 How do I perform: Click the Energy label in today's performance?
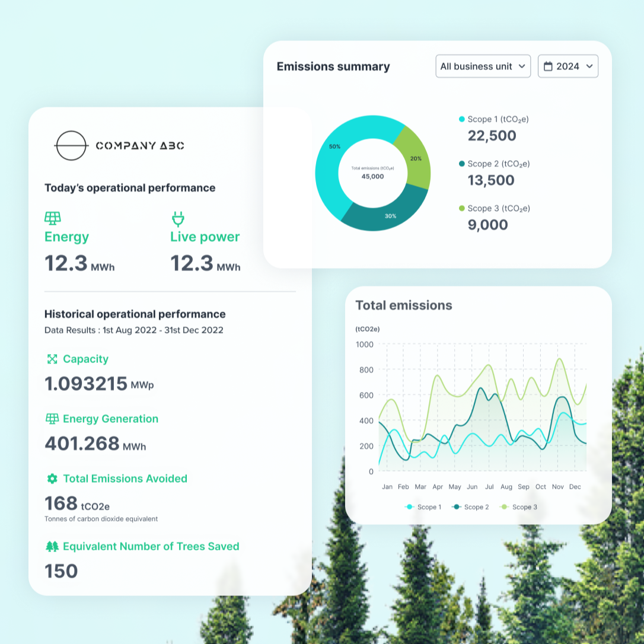[66, 237]
